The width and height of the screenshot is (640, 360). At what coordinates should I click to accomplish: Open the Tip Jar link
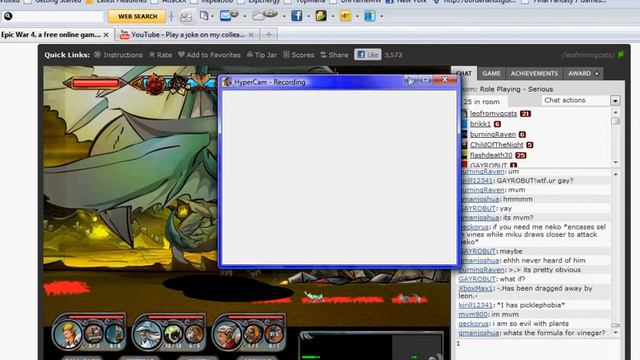tap(262, 55)
